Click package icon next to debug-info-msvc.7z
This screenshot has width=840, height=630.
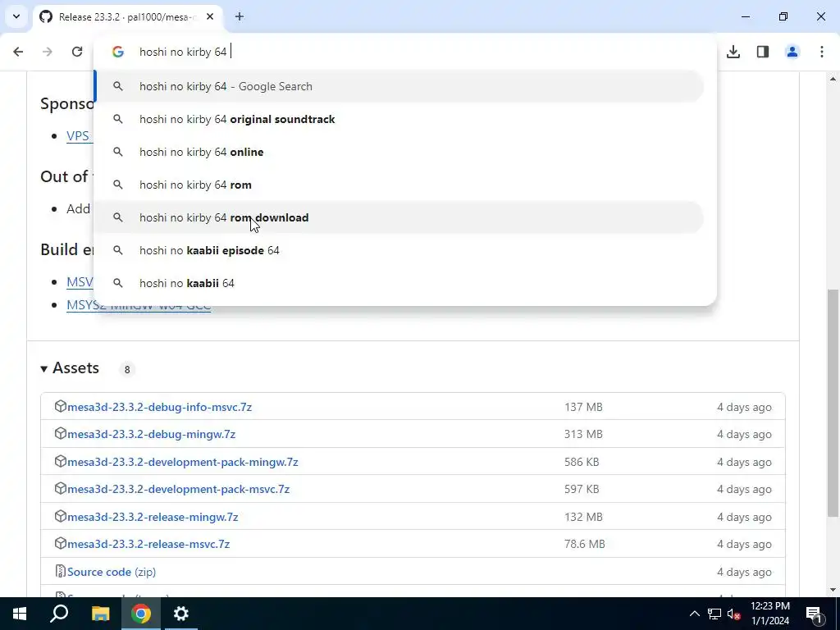(x=60, y=406)
